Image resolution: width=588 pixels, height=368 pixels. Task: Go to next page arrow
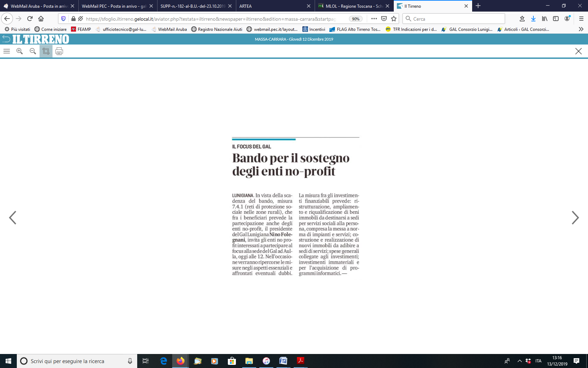[x=575, y=218]
